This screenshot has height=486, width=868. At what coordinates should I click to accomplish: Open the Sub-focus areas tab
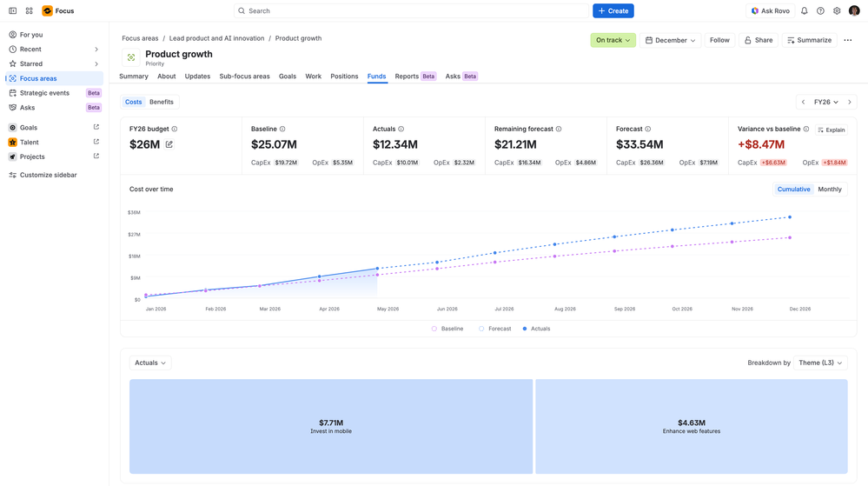click(x=244, y=77)
